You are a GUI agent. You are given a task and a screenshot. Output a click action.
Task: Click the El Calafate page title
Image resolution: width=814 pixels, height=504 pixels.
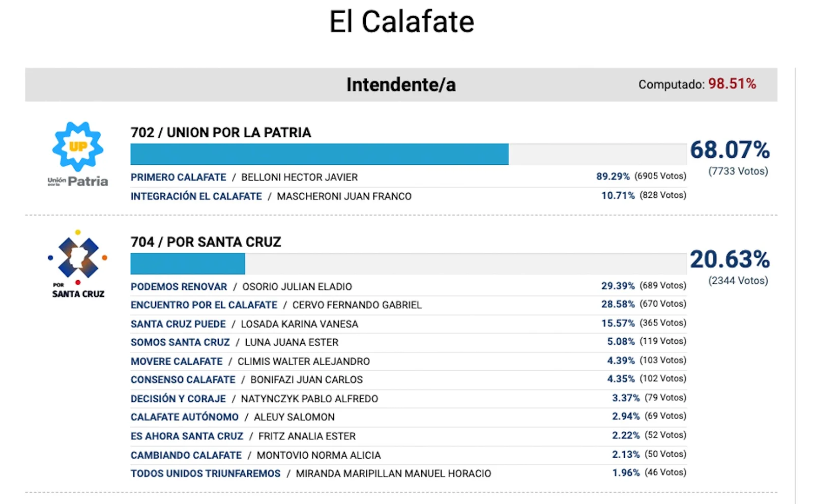tap(401, 21)
